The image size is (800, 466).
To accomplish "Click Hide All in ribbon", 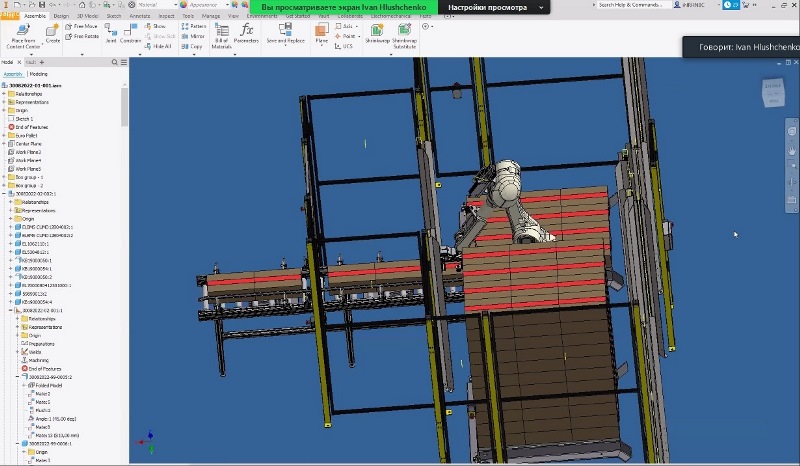I will (x=160, y=46).
